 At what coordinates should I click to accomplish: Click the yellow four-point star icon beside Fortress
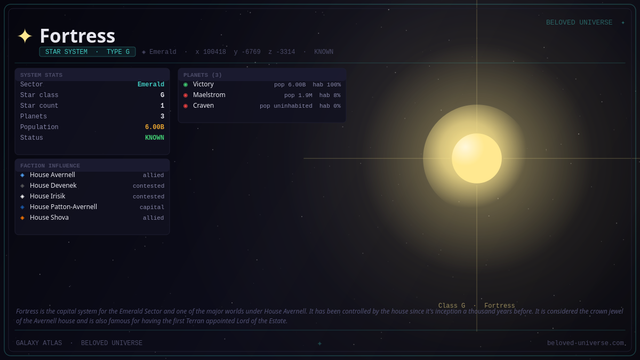pyautogui.click(x=25, y=36)
